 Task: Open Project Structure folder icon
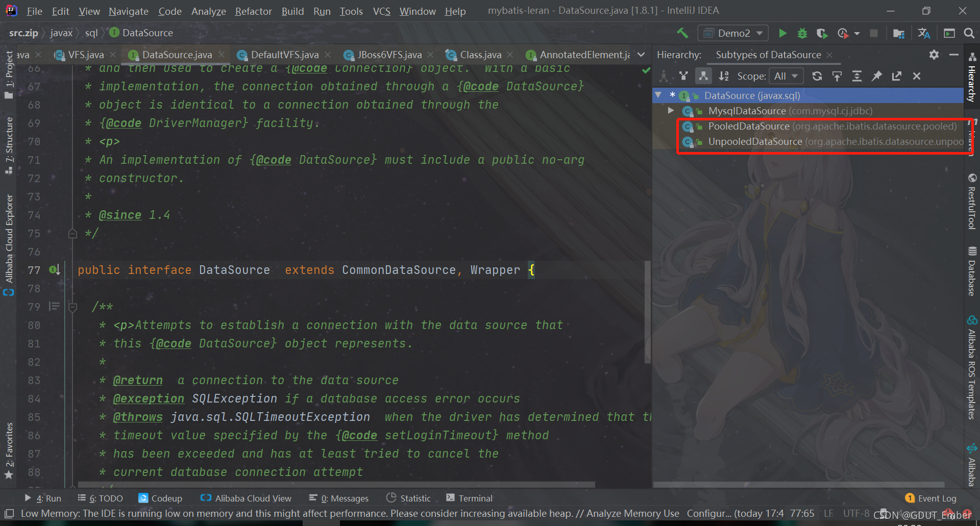coord(899,33)
